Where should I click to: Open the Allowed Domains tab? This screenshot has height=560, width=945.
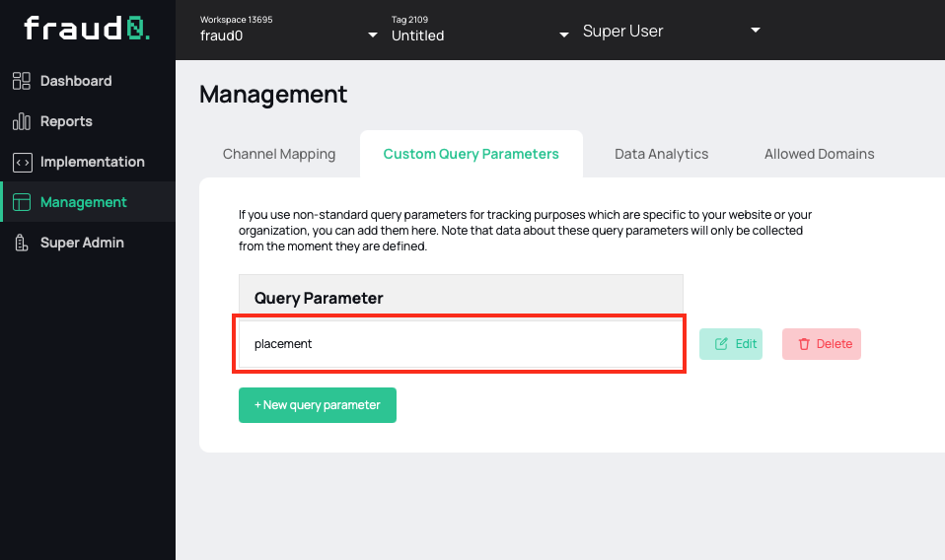point(819,154)
